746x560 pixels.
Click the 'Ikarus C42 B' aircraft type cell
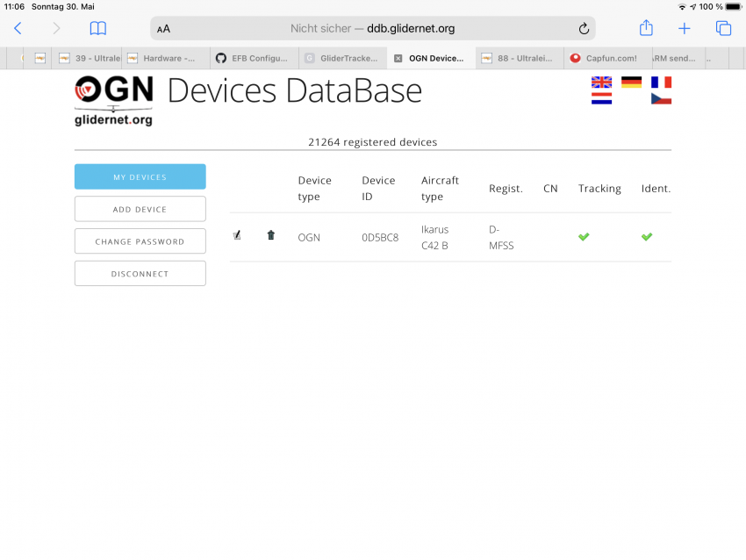point(434,237)
